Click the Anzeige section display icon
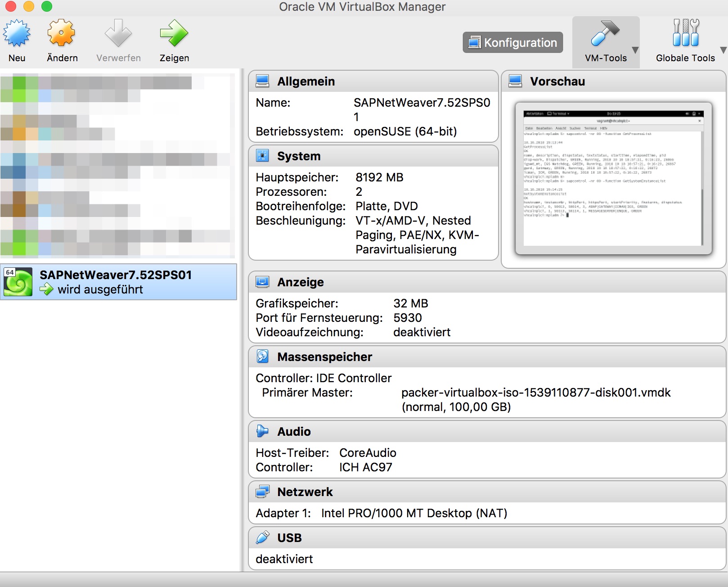Screen dimensions: 728x587 [x=262, y=282]
